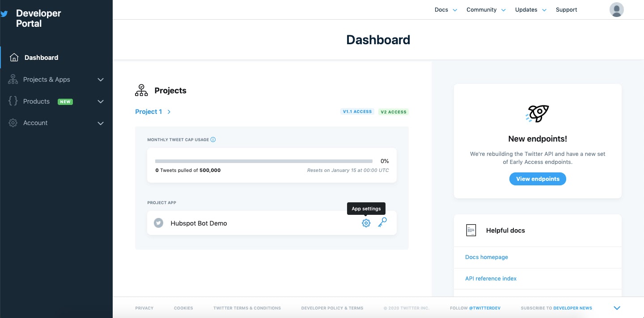
Task: Open the Docs dropdown menu
Action: [445, 10]
